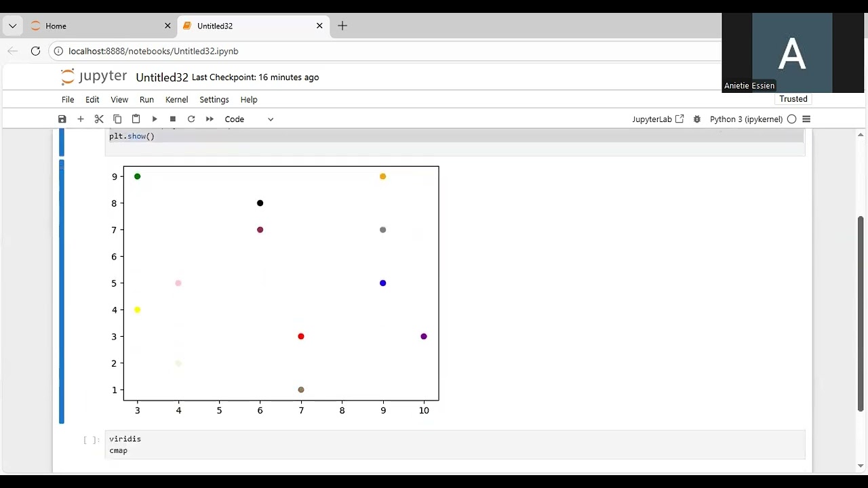
Task: Click the red dot in the plot
Action: pyautogui.click(x=301, y=336)
